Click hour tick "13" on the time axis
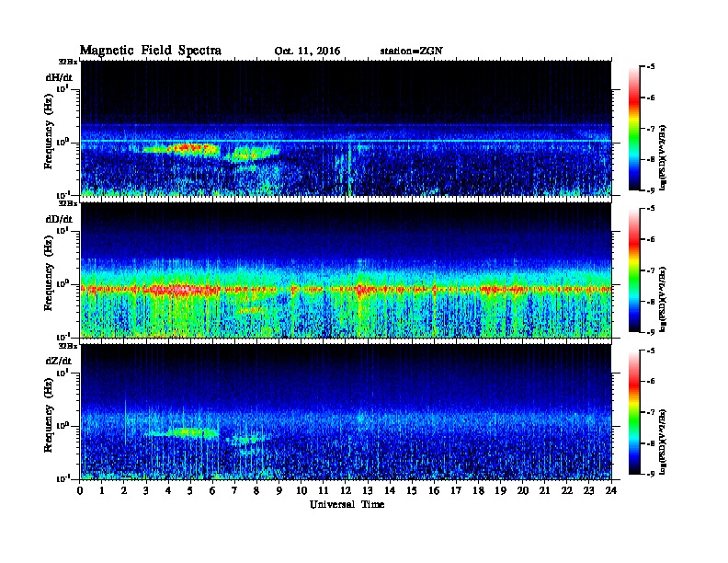Viewport: 728px width, 563px height. [x=368, y=491]
